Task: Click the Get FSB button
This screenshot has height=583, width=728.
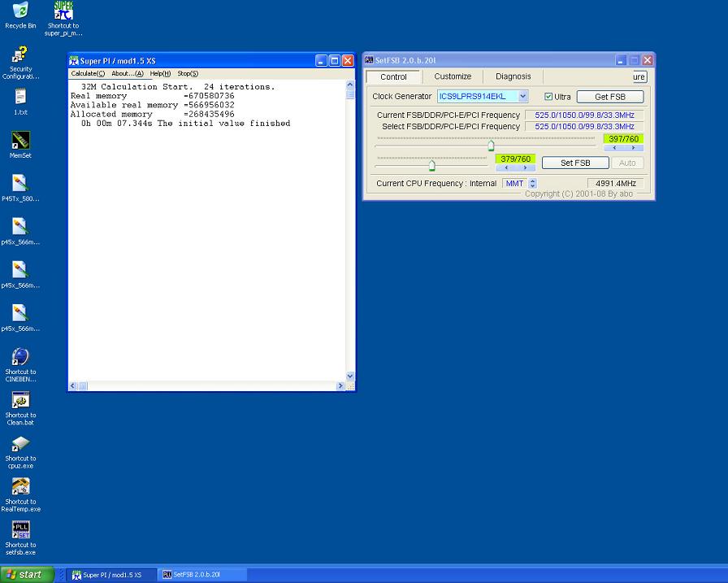Action: (610, 97)
